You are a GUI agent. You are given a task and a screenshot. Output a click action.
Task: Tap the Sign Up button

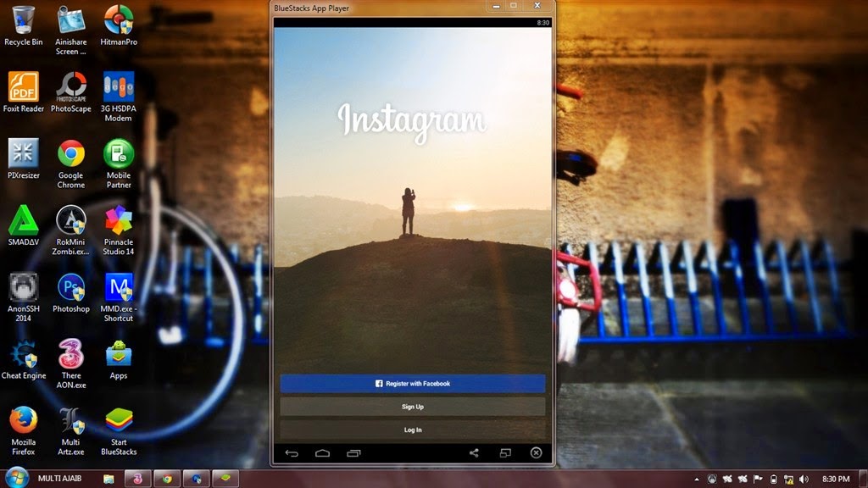pos(413,407)
